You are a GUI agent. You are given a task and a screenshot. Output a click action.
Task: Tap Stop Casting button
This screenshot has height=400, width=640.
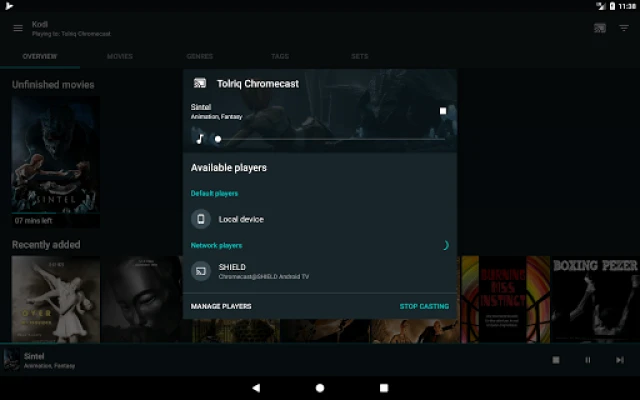(424, 306)
